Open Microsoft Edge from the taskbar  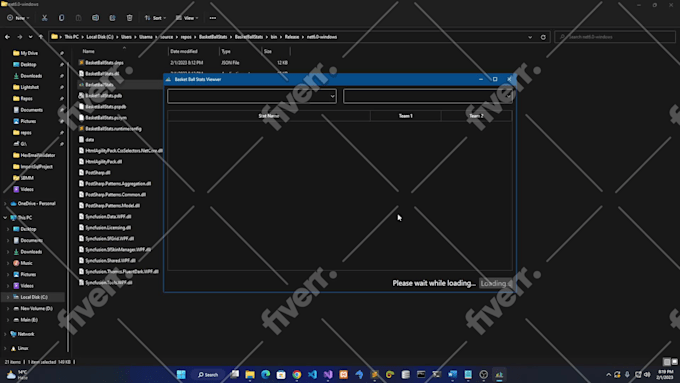265,374
